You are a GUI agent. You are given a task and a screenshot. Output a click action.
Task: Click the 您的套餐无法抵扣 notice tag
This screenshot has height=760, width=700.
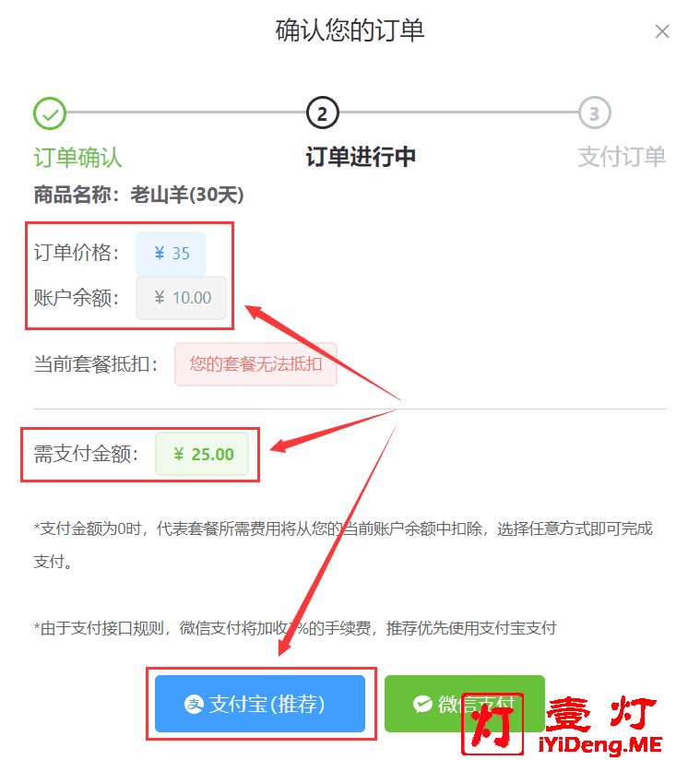256,364
